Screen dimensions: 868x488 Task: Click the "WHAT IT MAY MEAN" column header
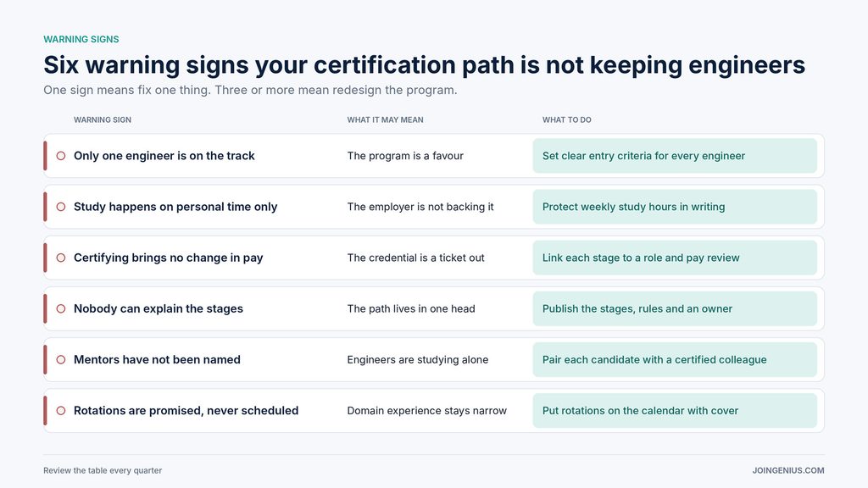[x=386, y=119]
